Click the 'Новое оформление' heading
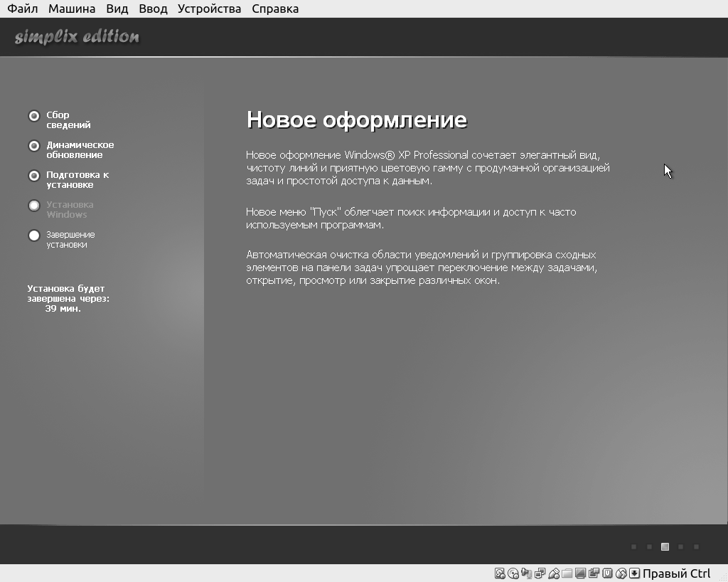Screen dimensions: 728x582 [x=356, y=120]
